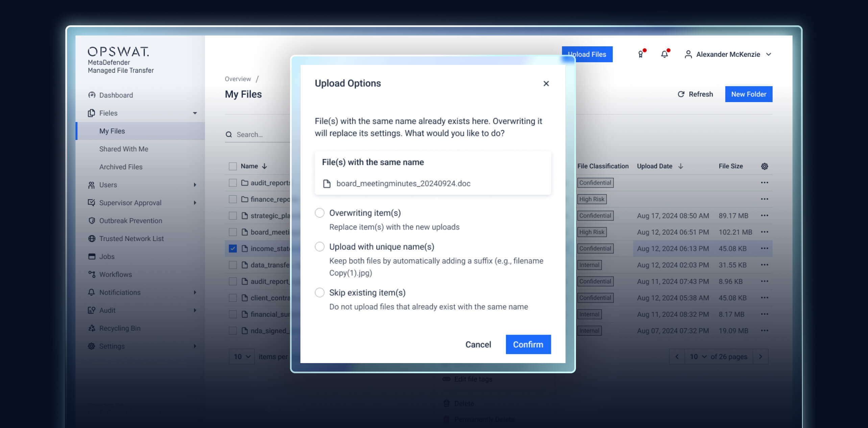Open row actions ellipsis for income_statement file

[x=765, y=248]
